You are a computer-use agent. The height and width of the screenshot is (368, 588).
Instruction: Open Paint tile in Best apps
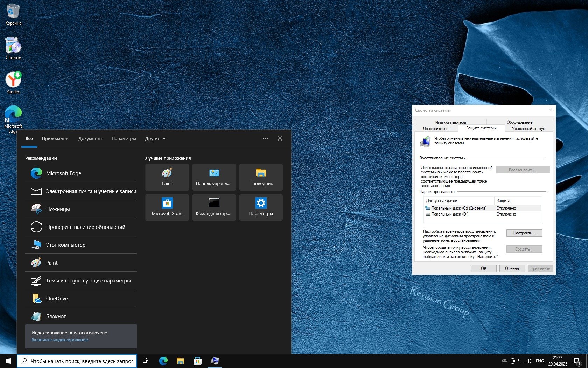[167, 177]
